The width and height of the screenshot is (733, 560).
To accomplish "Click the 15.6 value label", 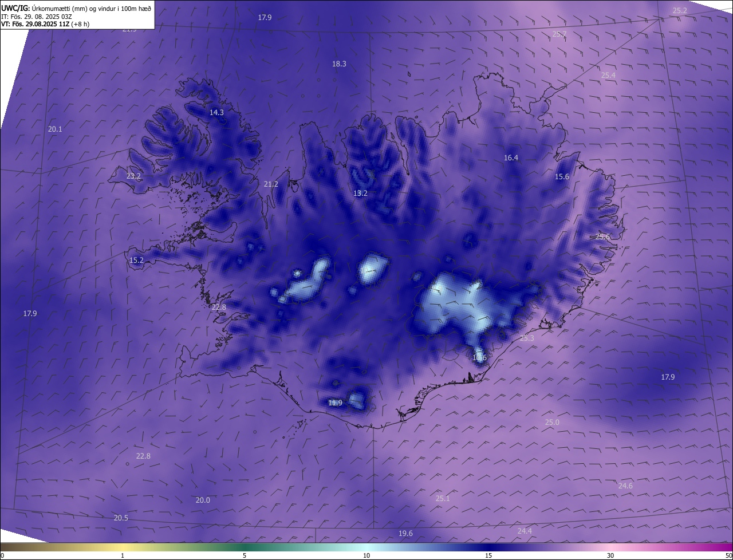I will (562, 177).
